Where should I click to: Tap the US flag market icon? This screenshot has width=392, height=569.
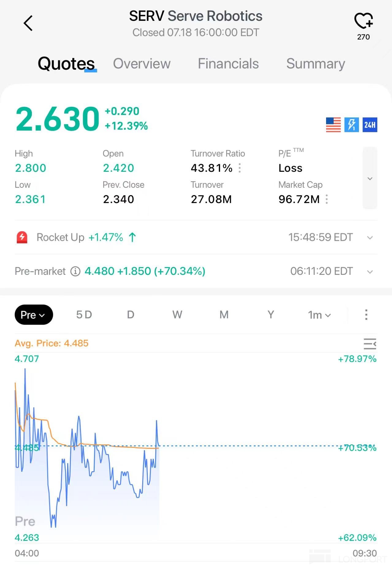click(333, 125)
